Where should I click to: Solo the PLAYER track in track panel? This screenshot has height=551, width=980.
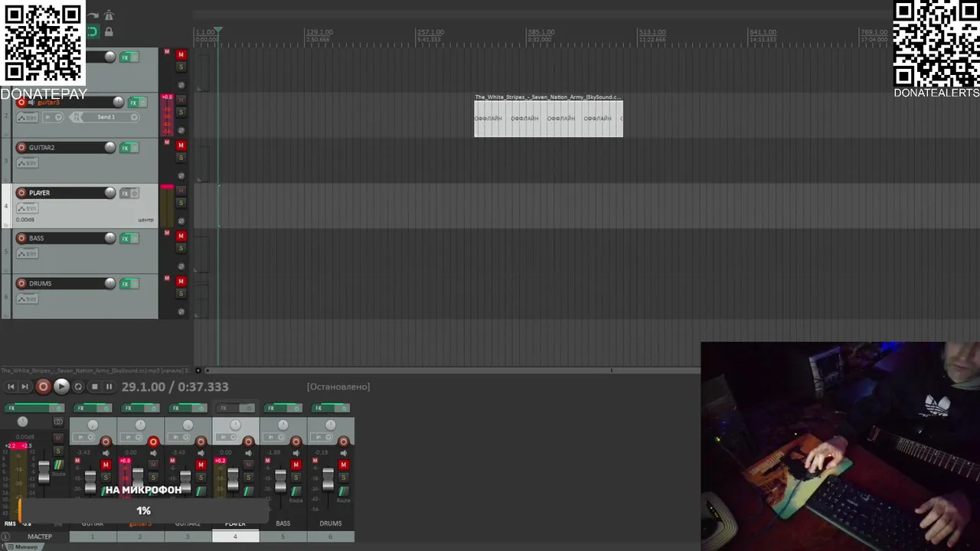[x=181, y=203]
